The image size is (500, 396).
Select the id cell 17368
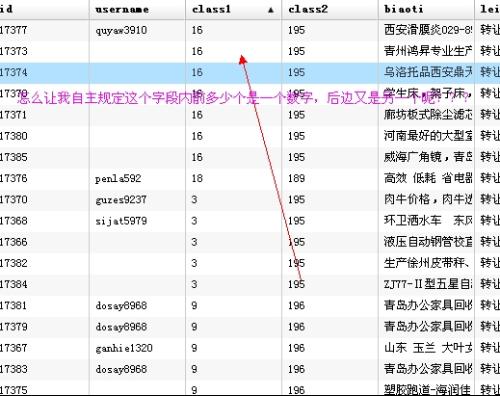(x=13, y=221)
